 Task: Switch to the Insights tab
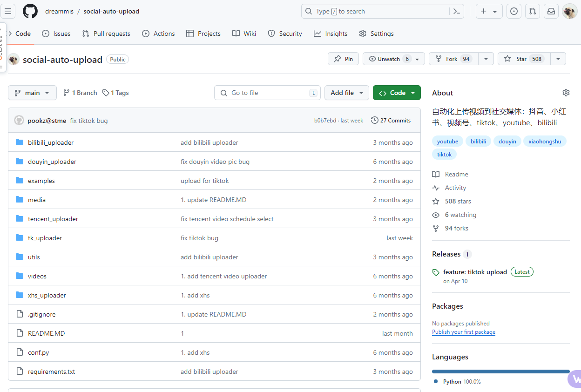[331, 34]
